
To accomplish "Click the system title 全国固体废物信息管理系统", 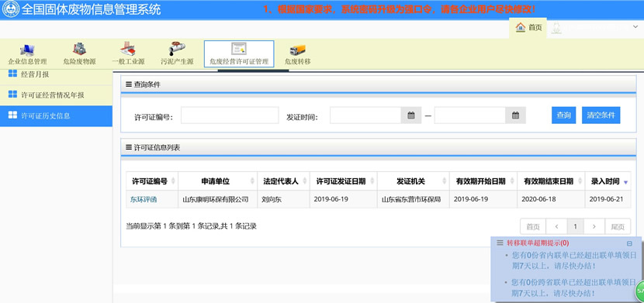I will click(91, 9).
